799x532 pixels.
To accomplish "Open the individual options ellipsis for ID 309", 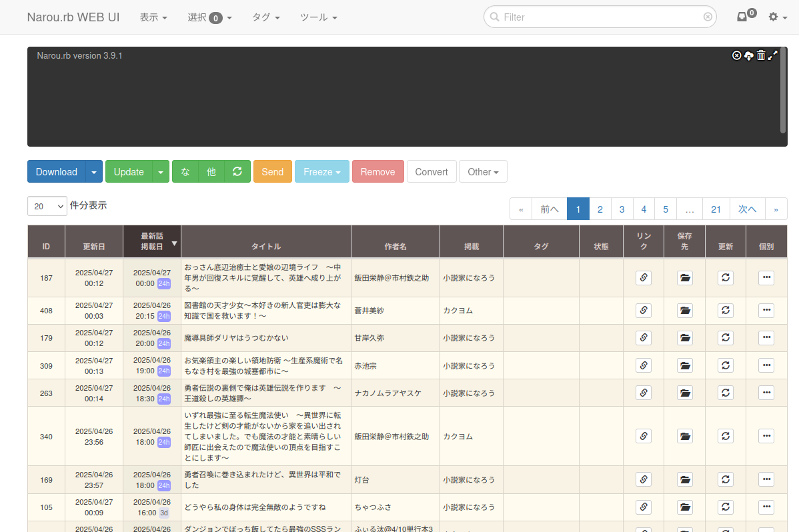I will tap(766, 365).
